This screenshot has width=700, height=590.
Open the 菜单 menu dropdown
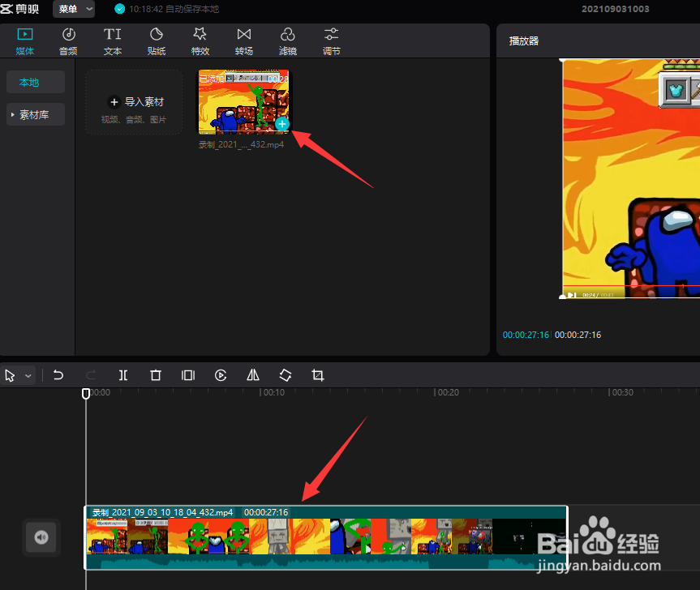point(74,9)
